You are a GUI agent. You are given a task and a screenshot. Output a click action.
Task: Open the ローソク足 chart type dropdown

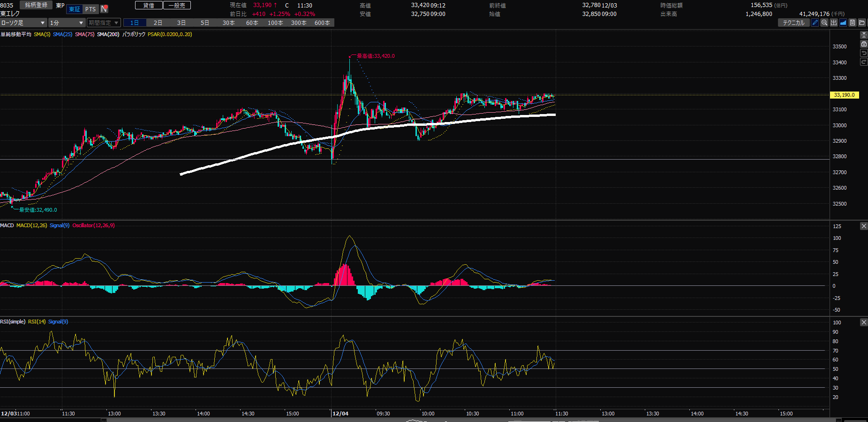click(23, 23)
